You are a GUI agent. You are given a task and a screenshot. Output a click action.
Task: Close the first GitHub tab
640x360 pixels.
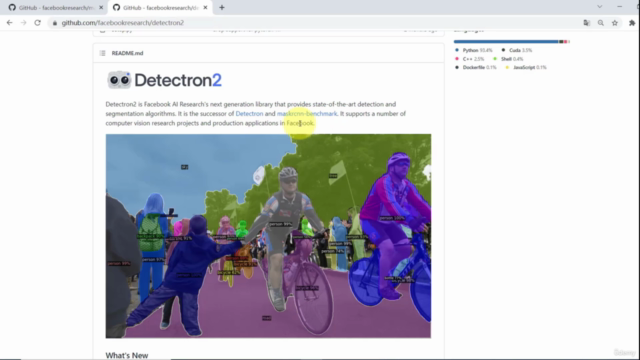(101, 7)
